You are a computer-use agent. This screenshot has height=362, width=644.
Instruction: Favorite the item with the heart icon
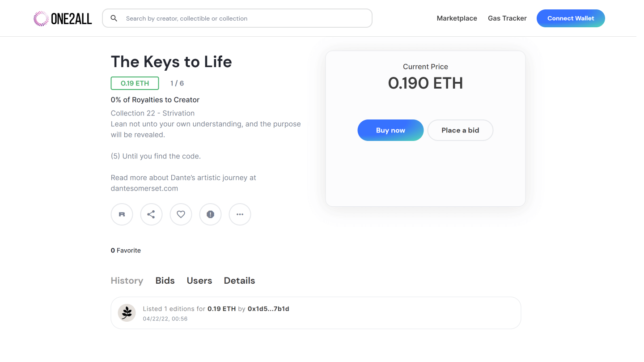click(x=181, y=214)
